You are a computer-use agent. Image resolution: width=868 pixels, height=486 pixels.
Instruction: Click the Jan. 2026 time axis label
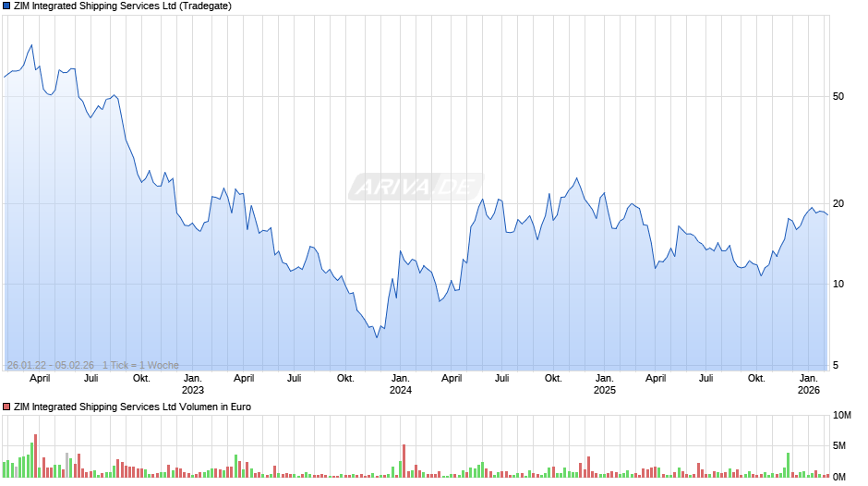click(x=809, y=384)
